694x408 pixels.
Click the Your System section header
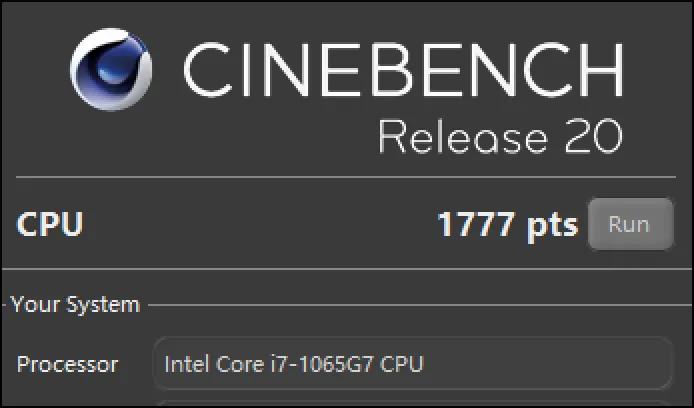[x=75, y=305]
